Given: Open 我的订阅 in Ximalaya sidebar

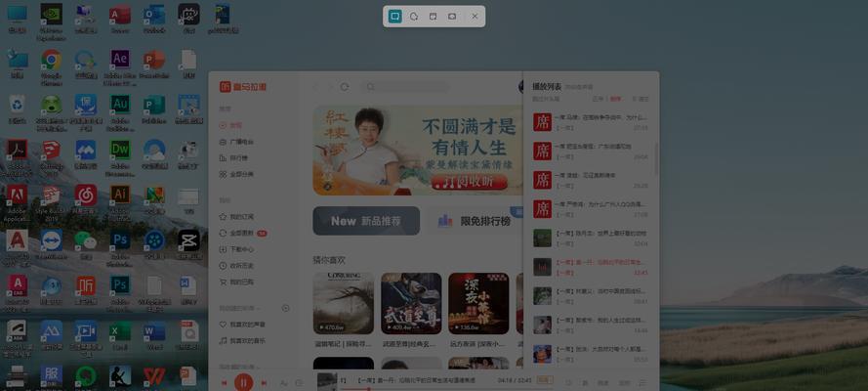Looking at the screenshot, I should (237, 217).
